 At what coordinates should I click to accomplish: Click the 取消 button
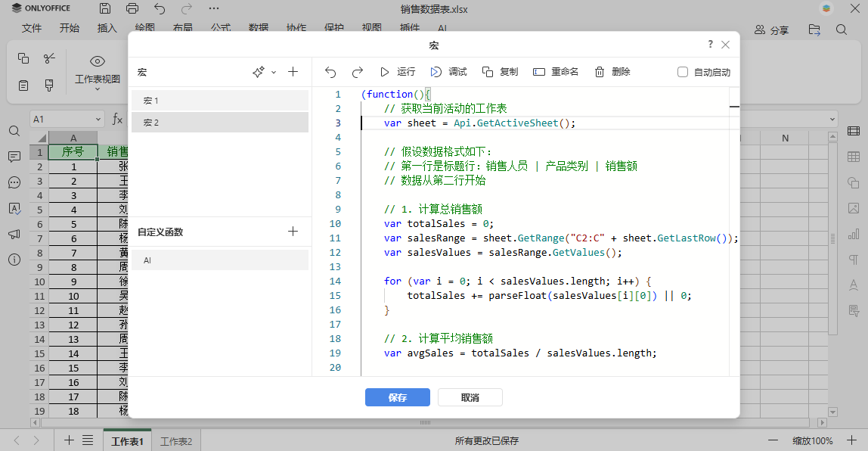pos(470,397)
